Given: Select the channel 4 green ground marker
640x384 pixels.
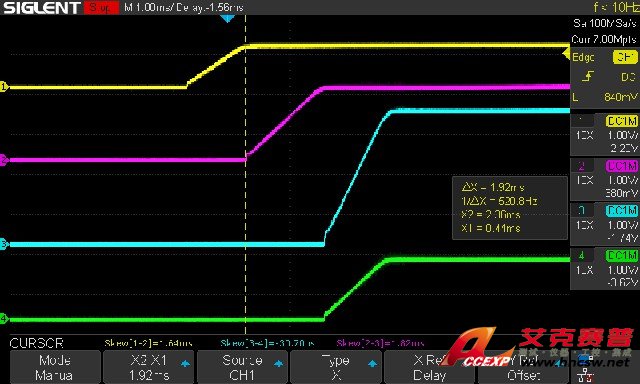Looking at the screenshot, I should (4, 319).
